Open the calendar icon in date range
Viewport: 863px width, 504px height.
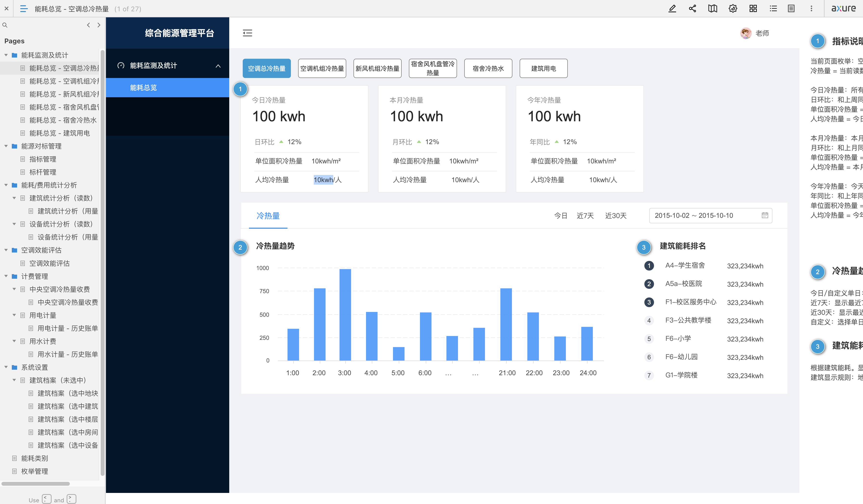tap(765, 215)
